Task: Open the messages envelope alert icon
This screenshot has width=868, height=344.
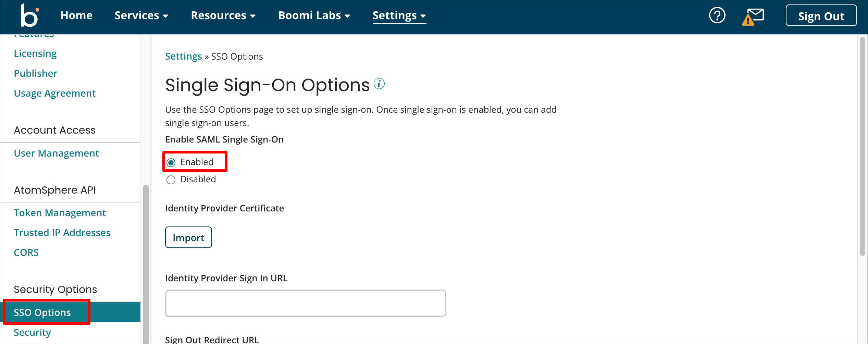Action: pyautogui.click(x=753, y=17)
